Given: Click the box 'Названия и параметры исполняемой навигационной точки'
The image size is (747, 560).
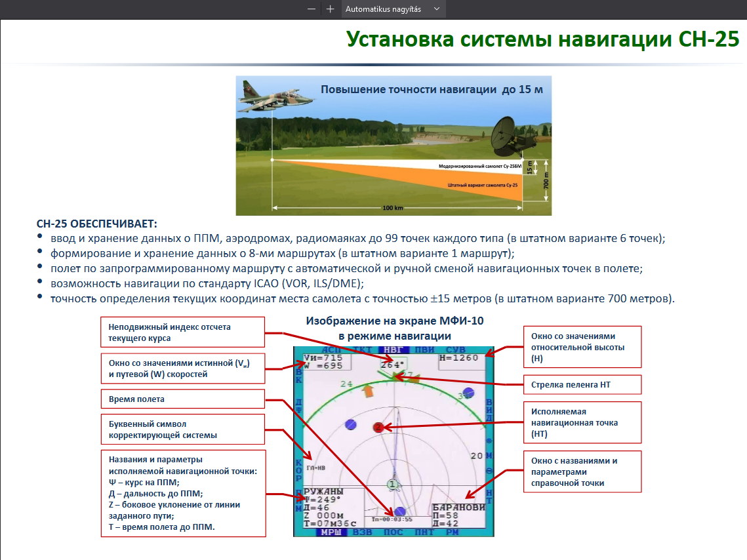Looking at the screenshot, I should pos(184,493).
